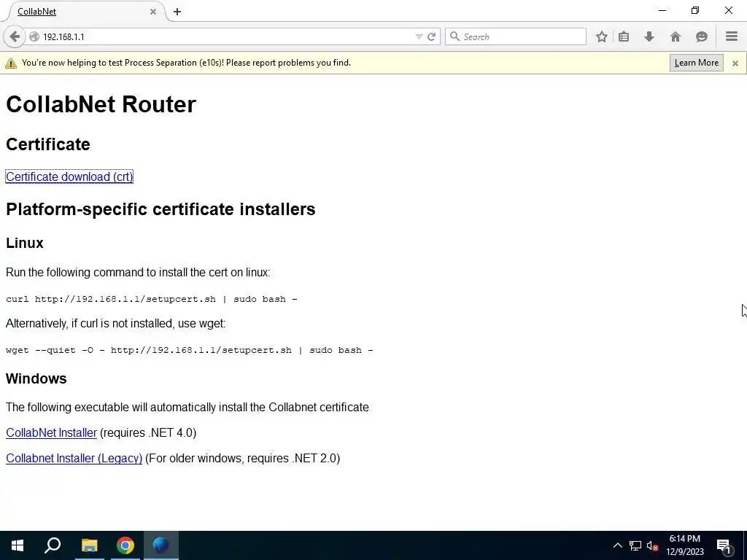The height and width of the screenshot is (560, 747).
Task: Click the Windows section heading
Action: pyautogui.click(x=36, y=378)
